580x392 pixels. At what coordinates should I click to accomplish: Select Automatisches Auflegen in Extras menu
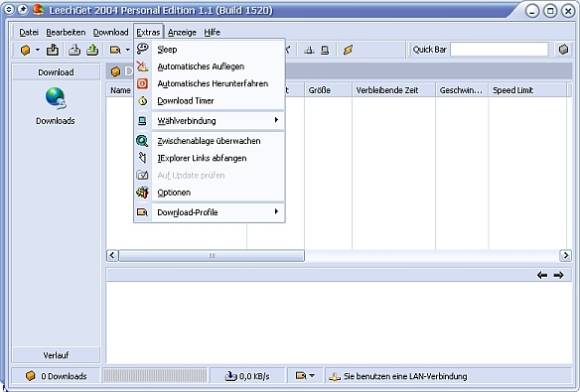coord(209,67)
